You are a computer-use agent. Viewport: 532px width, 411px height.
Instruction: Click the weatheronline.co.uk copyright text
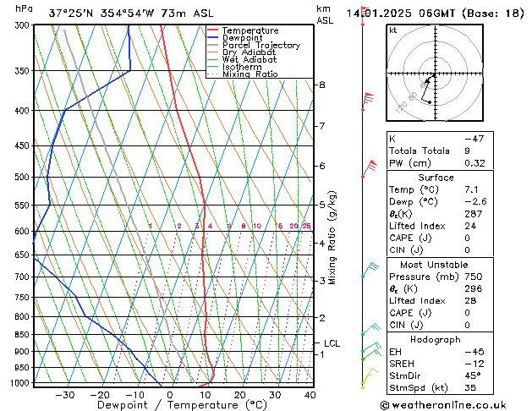(444, 405)
